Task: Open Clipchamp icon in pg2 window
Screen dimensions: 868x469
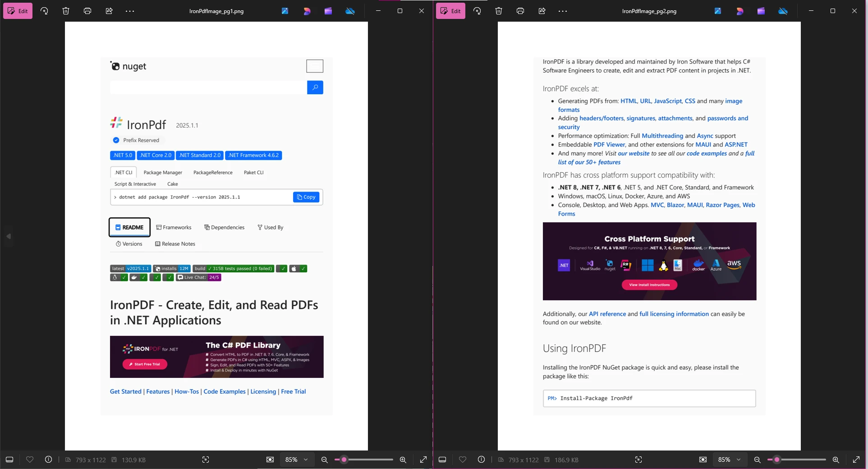Action: coord(761,11)
